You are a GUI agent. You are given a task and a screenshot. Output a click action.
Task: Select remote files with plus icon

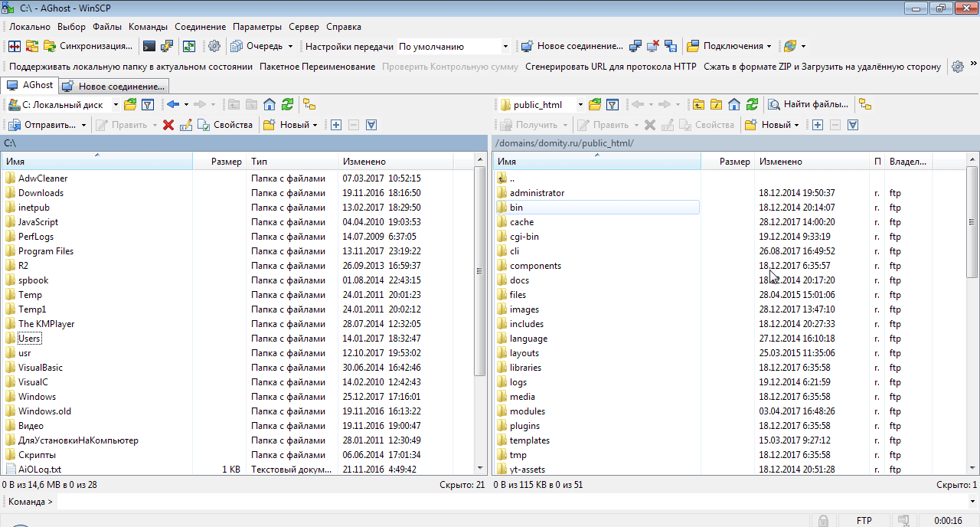(x=818, y=125)
